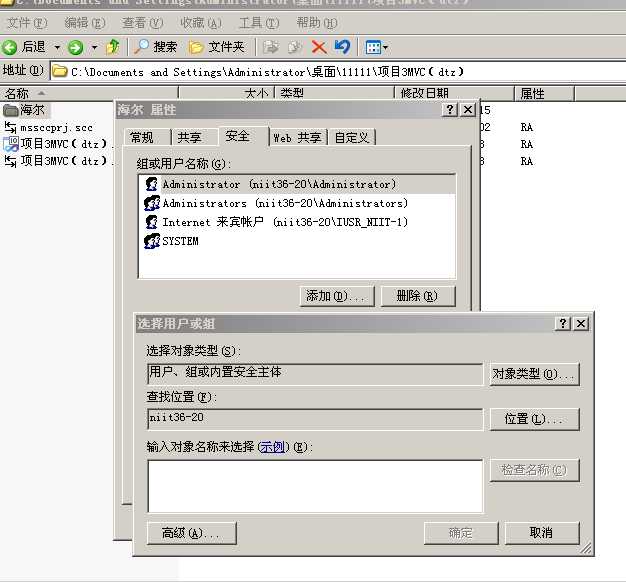This screenshot has height=583, width=626.
Task: Sort by 名称 column header
Action: 89,93
